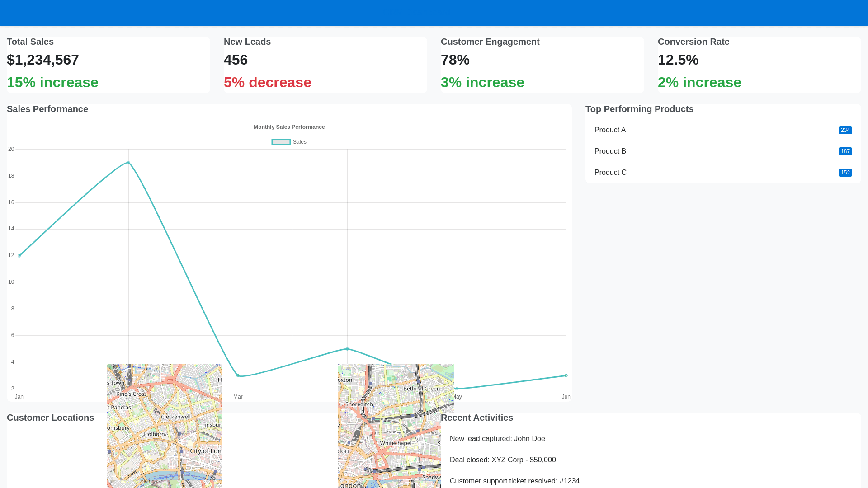
Task: Click the 234 badge for Product A
Action: point(845,130)
